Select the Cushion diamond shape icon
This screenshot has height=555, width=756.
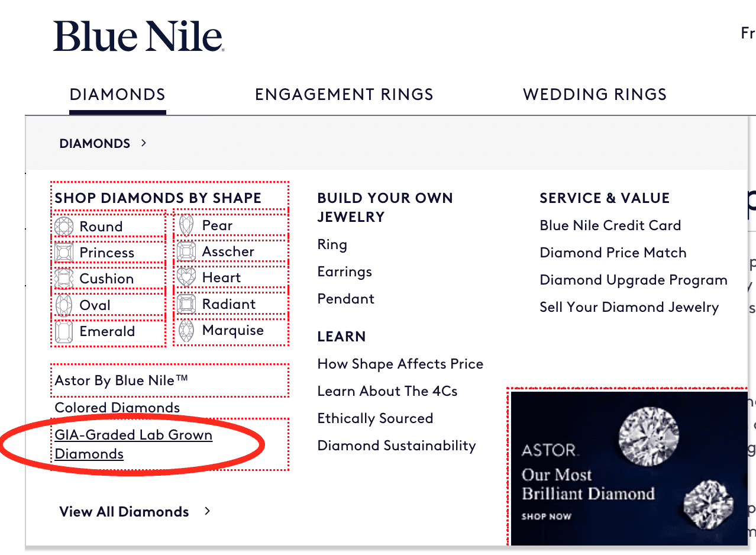click(64, 278)
